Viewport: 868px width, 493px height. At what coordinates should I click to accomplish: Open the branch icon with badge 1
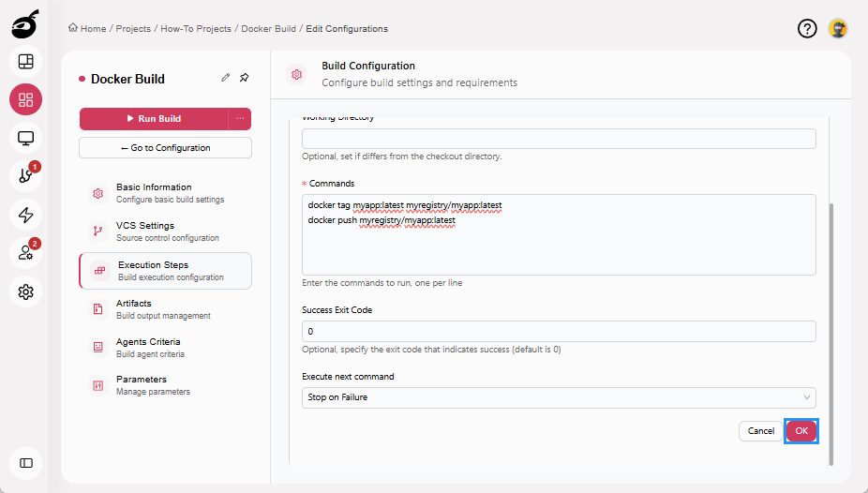coord(26,176)
